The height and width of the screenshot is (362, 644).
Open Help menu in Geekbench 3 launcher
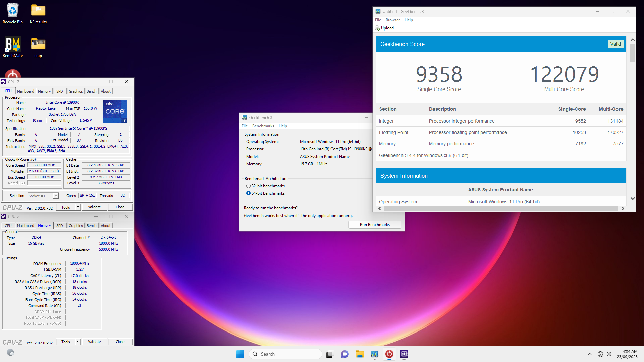283,126
